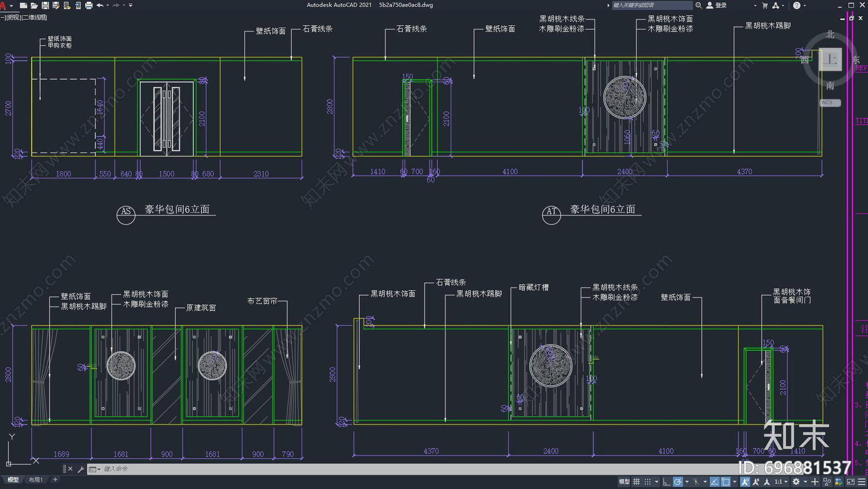The image size is (868, 489).
Task: Toggle snap mode dotted grid icon
Action: tap(648, 481)
